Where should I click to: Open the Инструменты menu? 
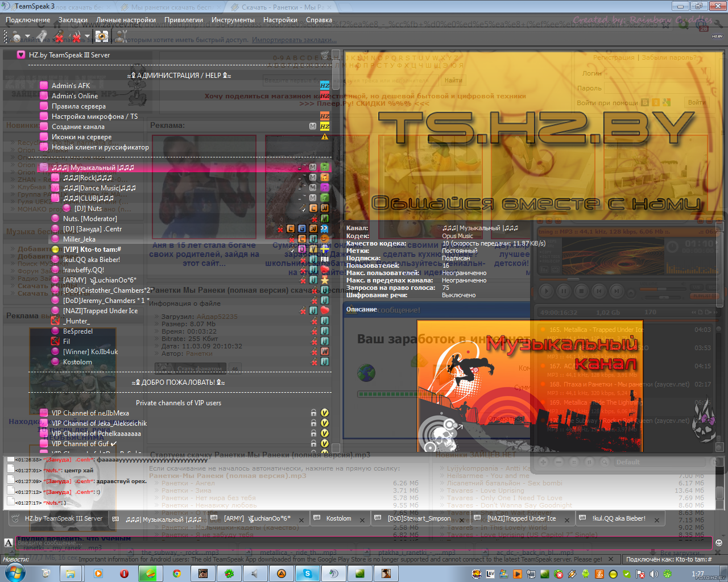(x=233, y=20)
